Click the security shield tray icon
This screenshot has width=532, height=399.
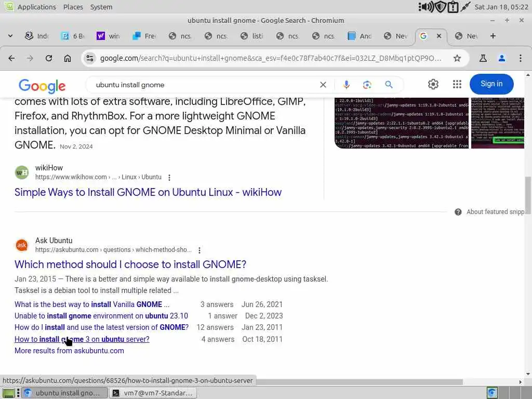click(440, 7)
